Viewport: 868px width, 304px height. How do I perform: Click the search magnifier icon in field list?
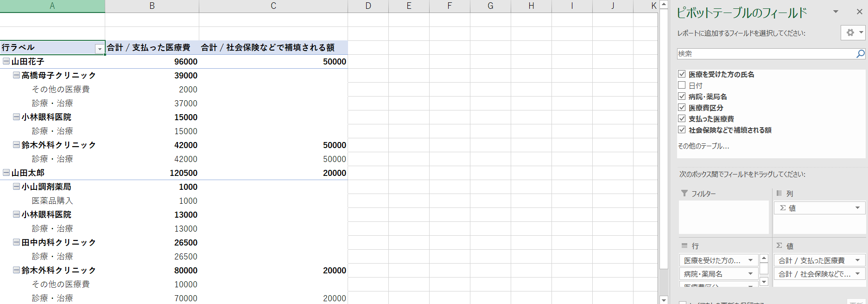coord(860,54)
